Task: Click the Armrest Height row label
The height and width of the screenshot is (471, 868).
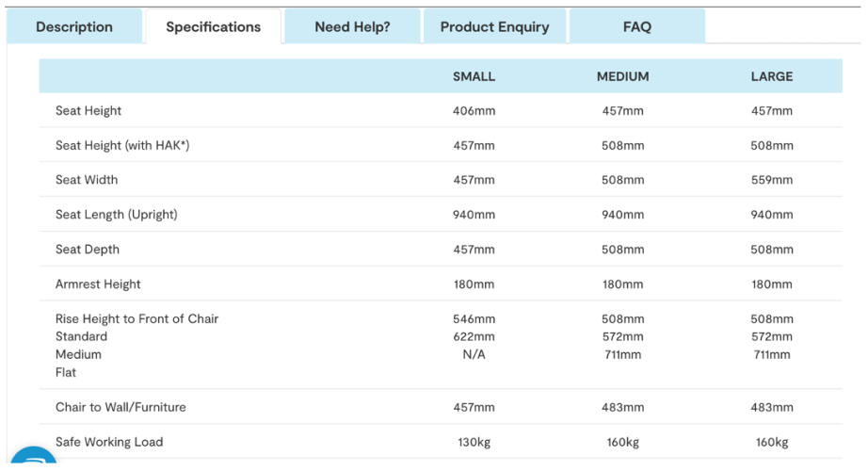Action: (x=98, y=284)
